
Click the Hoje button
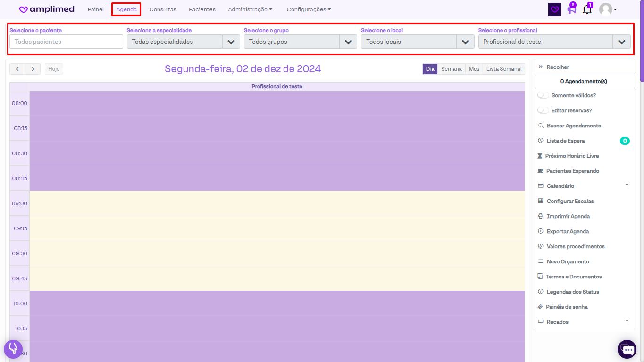pos(54,69)
